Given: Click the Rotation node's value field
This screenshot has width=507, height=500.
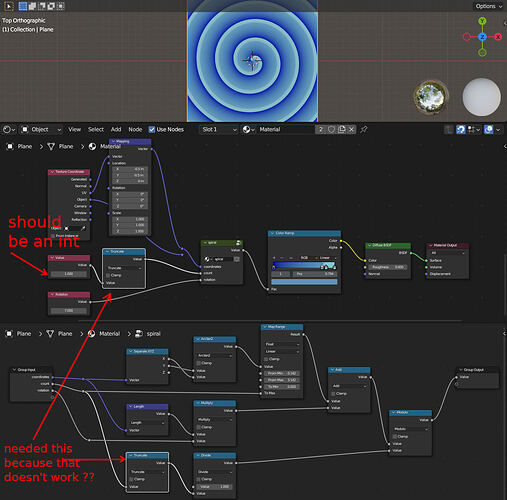Looking at the screenshot, I should tap(69, 310).
